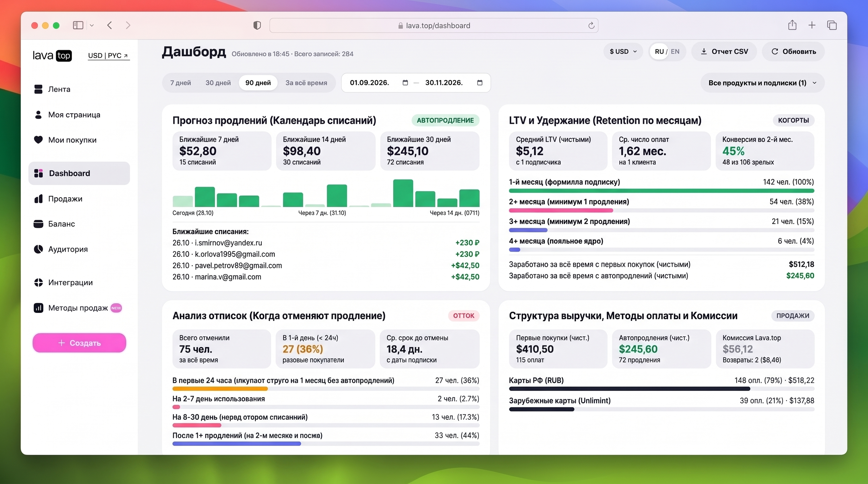The height and width of the screenshot is (484, 868).
Task: Switch language to EN
Action: [x=675, y=51]
